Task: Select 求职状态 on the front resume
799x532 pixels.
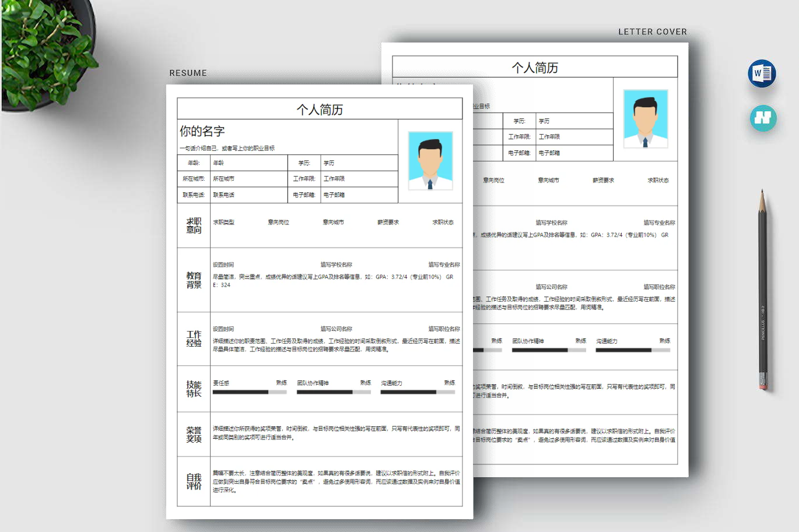Action: click(x=443, y=222)
